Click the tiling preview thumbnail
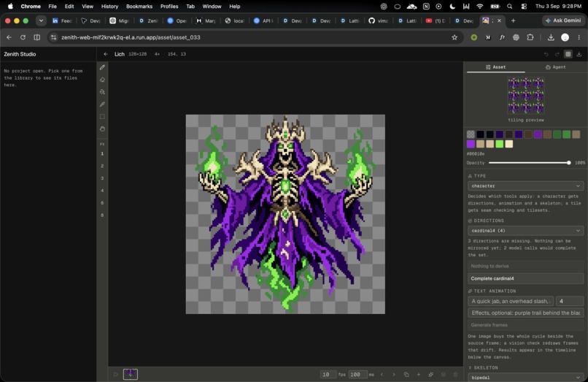Image resolution: width=588 pixels, height=382 pixels. 526,96
